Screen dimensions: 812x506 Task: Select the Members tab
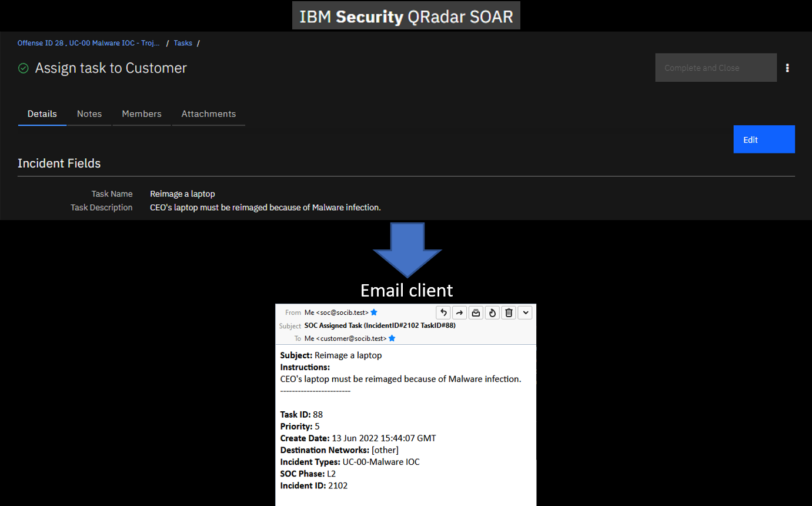pyautogui.click(x=142, y=114)
